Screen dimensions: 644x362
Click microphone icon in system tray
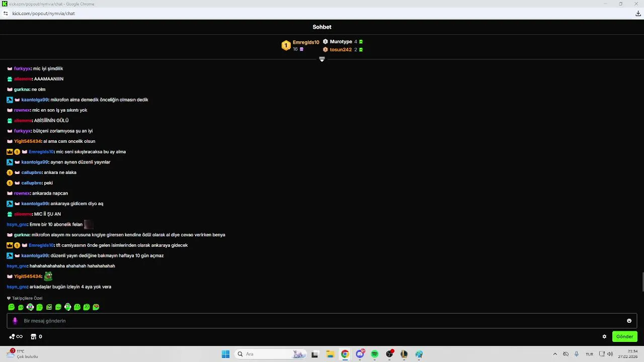click(577, 354)
